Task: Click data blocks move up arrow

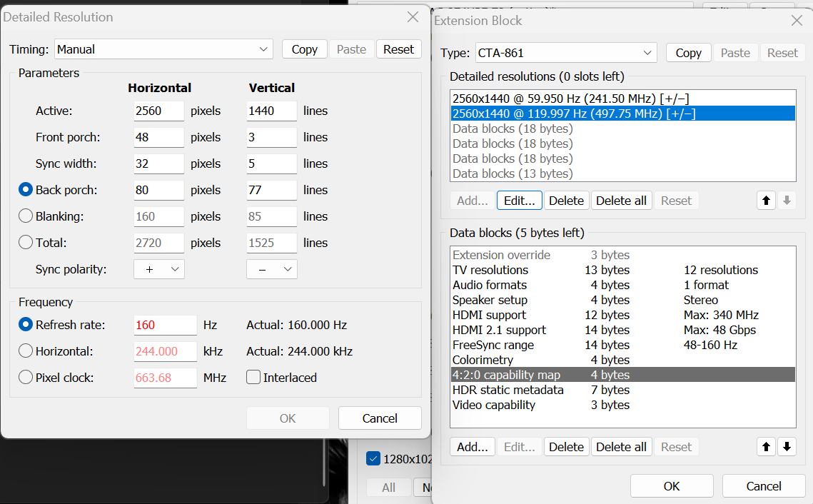Action: pyautogui.click(x=766, y=447)
